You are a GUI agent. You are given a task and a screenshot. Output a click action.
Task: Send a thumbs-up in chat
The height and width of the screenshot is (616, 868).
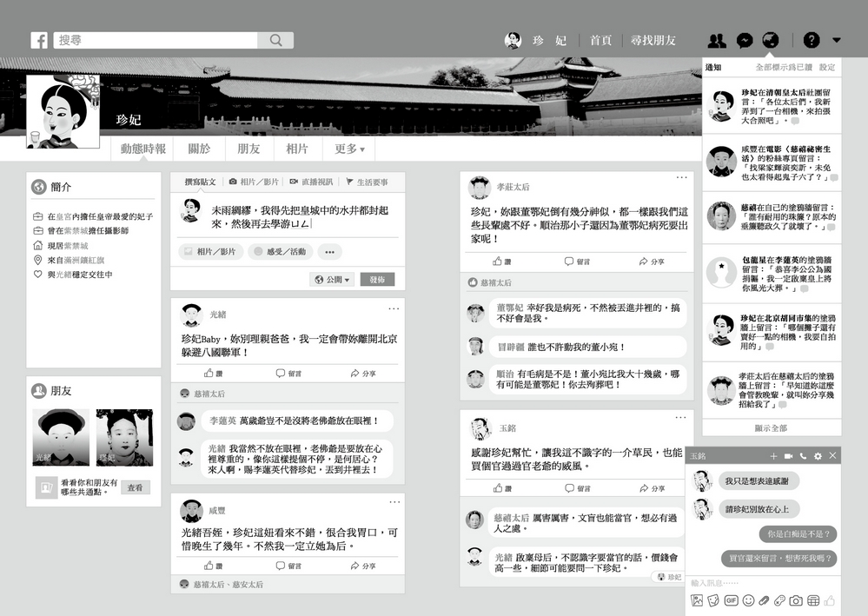click(x=829, y=600)
